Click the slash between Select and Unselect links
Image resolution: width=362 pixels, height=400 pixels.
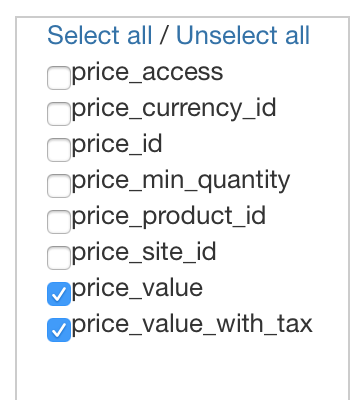tap(164, 35)
